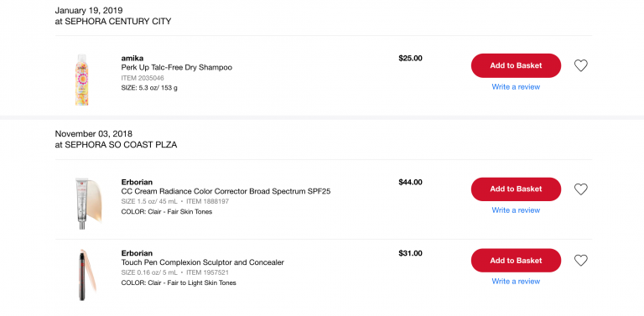
Task: Add Touch Pen Complexion Sculptor to basket
Action: pyautogui.click(x=516, y=260)
